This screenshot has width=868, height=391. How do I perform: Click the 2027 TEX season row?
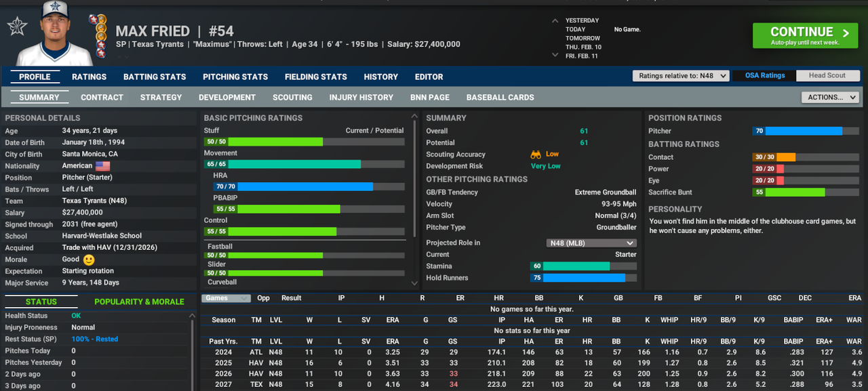pyautogui.click(x=534, y=384)
